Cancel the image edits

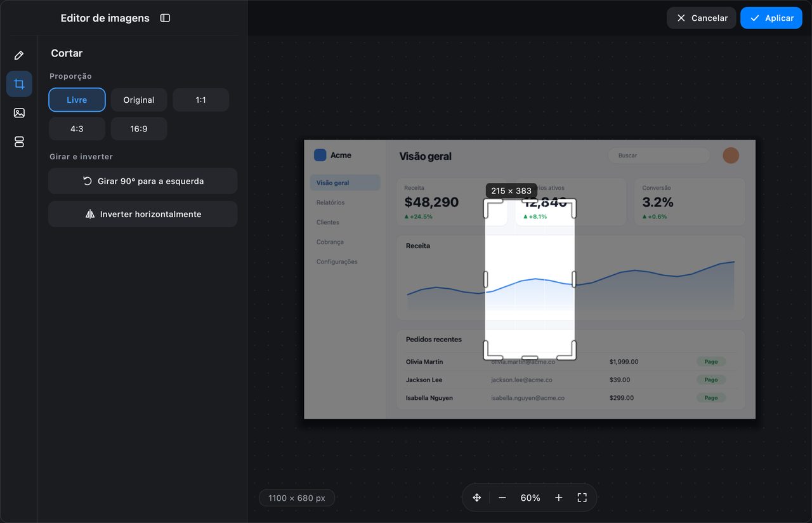click(x=701, y=18)
